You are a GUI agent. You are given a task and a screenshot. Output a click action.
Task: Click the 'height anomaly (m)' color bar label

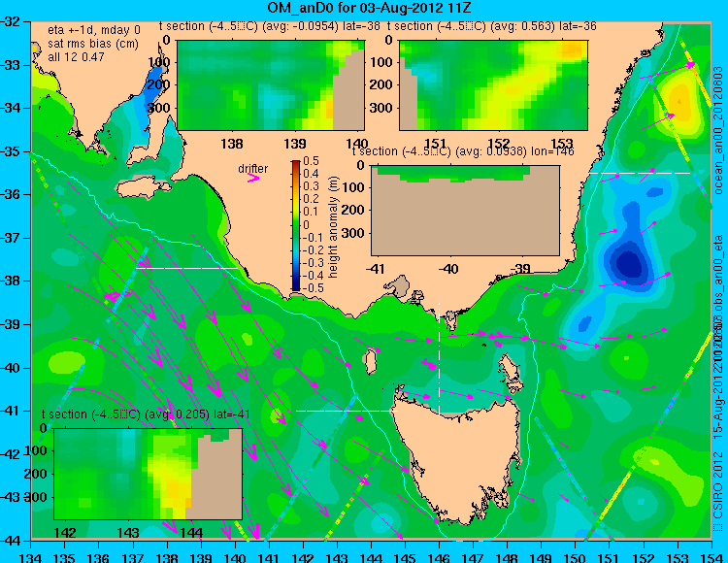click(333, 227)
